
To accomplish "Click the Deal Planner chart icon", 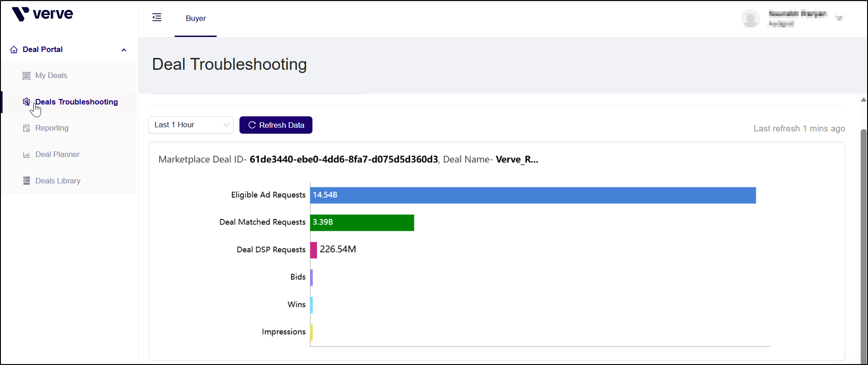I will pyautogui.click(x=26, y=155).
